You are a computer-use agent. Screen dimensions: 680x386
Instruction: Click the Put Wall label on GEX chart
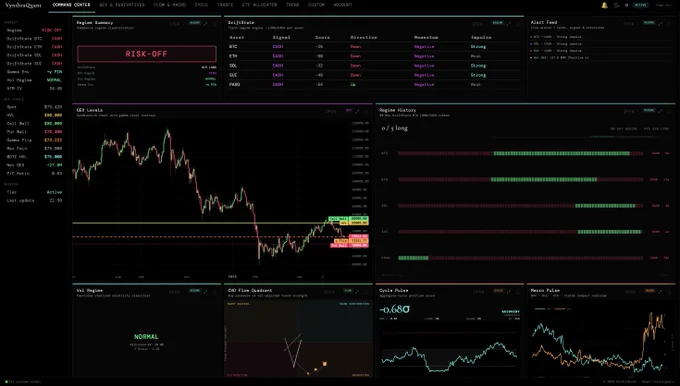(x=340, y=245)
